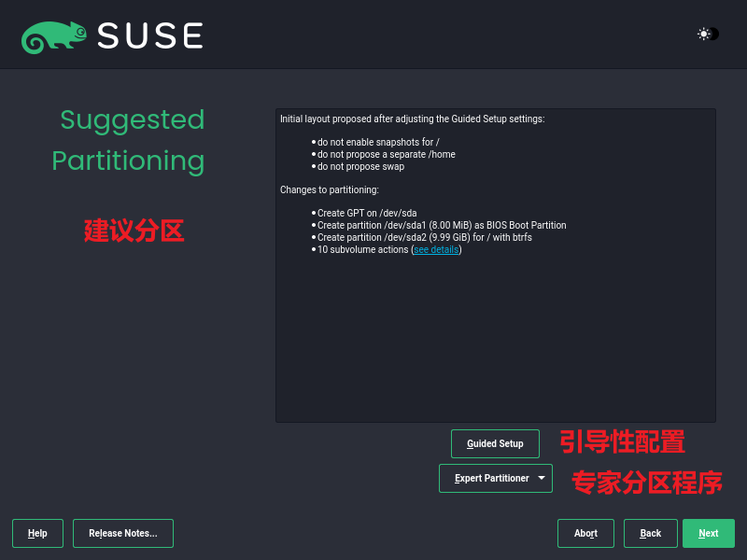Go Back to the previous installer step
This screenshot has height=560, width=747.
click(650, 533)
